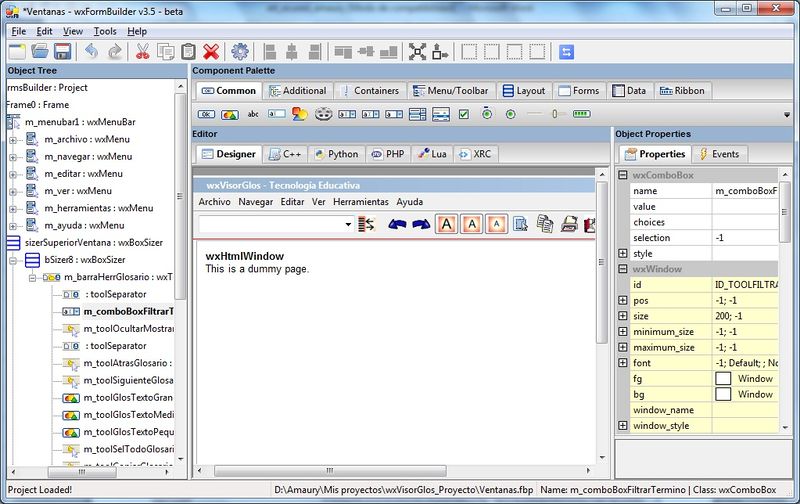Delete selected object with the red X
800x504 pixels.
pyautogui.click(x=211, y=52)
